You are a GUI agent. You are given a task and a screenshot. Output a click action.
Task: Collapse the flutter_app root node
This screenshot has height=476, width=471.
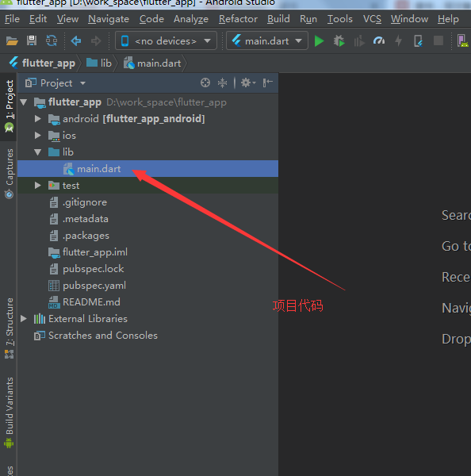click(x=24, y=102)
